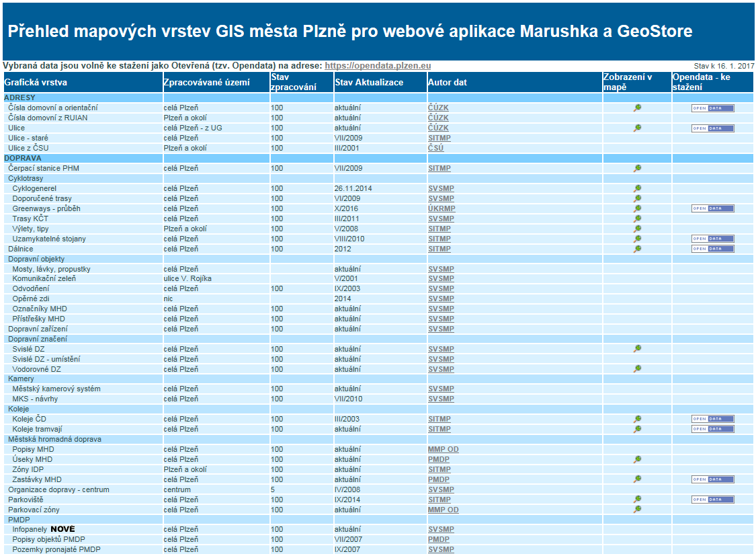Show Výlety, tipy layer map icon
Screen dimensions: 756x554
[x=638, y=229]
